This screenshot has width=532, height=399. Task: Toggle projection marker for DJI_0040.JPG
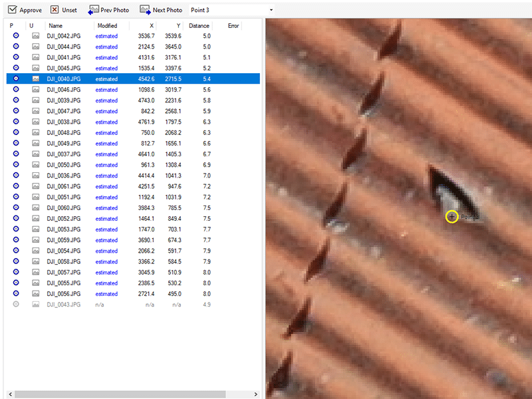(x=16, y=78)
